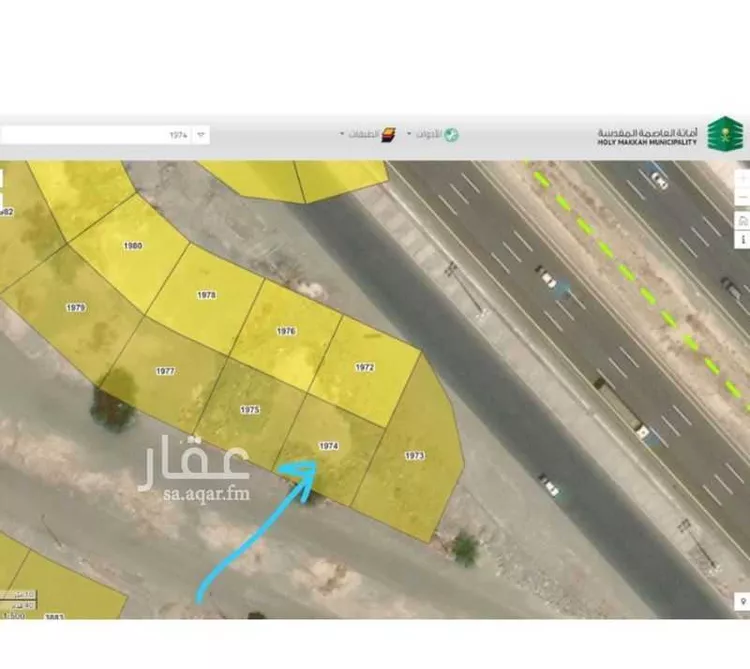
Task: Zoom out with the minus button
Action: pos(743,197)
